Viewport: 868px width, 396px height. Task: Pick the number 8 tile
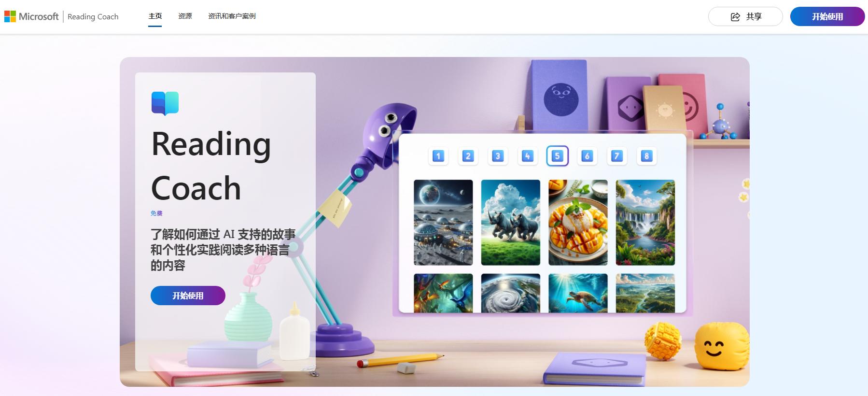[646, 156]
